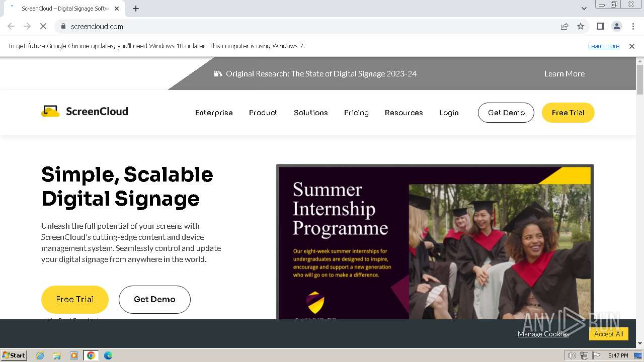This screenshot has height=362, width=644.
Task: Open a new browser tab
Action: click(x=136, y=9)
